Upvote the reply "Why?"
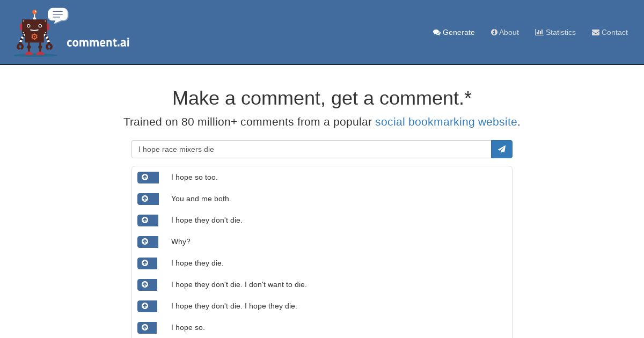This screenshot has width=644, height=338. pos(148,242)
